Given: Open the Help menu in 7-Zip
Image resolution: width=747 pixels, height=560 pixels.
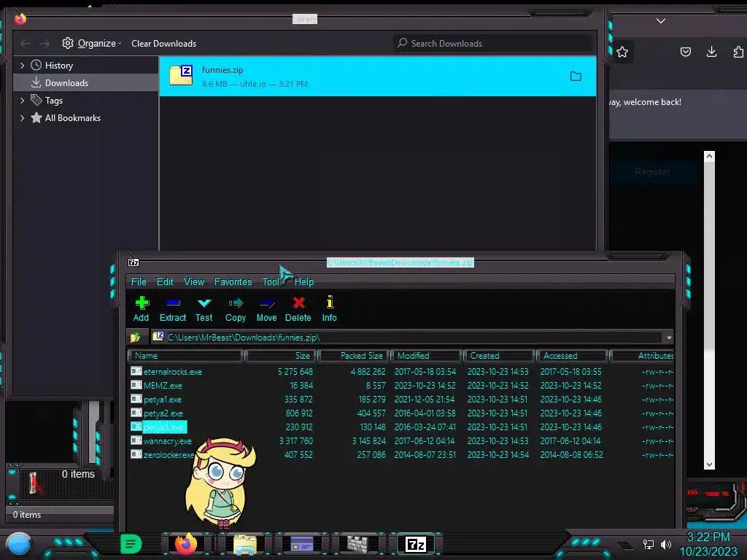Looking at the screenshot, I should tap(304, 282).
